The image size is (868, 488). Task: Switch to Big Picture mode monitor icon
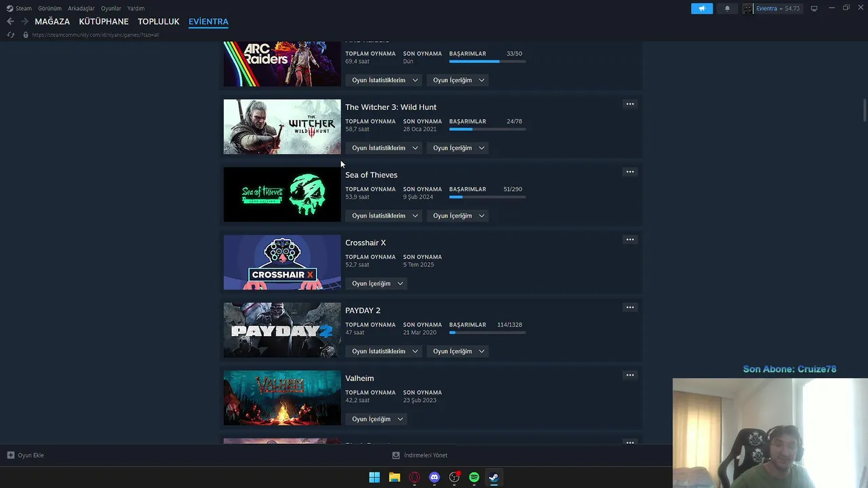(x=814, y=8)
